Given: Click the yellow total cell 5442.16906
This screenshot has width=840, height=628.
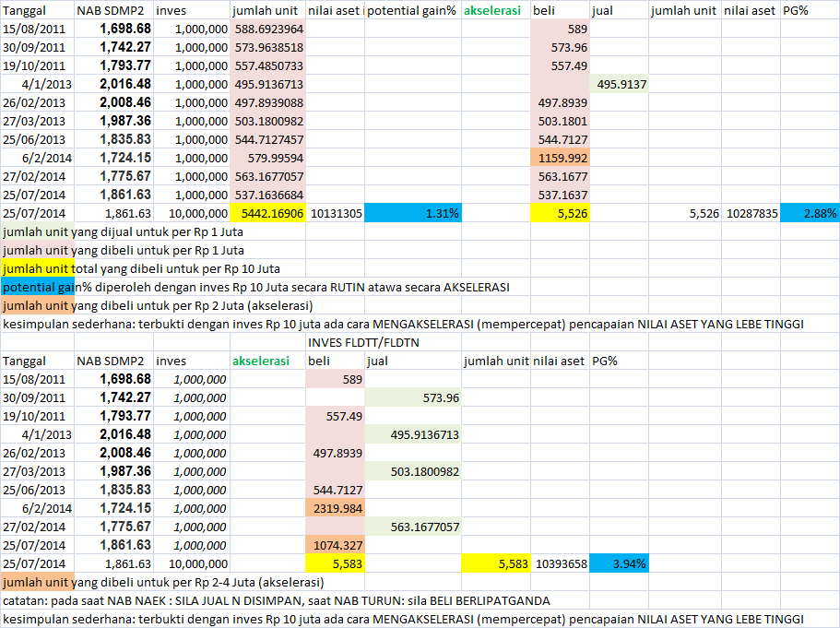Looking at the screenshot, I should coord(267,213).
